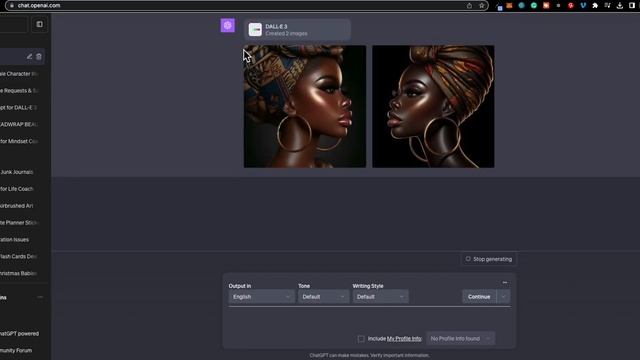This screenshot has width=640, height=360.
Task: Open the red circular browser extension
Action: (571, 6)
